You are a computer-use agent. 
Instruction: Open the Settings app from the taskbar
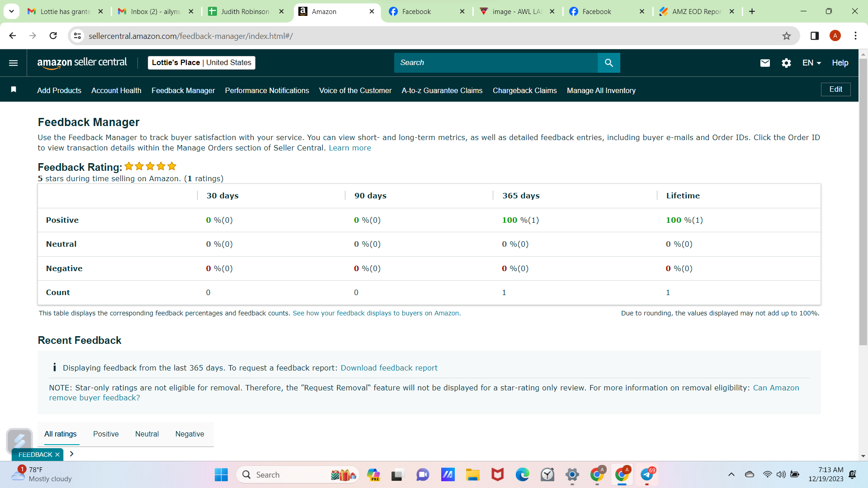pyautogui.click(x=572, y=475)
